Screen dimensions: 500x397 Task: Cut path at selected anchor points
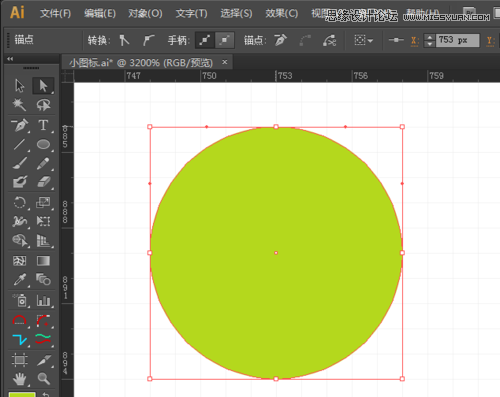pyautogui.click(x=329, y=40)
